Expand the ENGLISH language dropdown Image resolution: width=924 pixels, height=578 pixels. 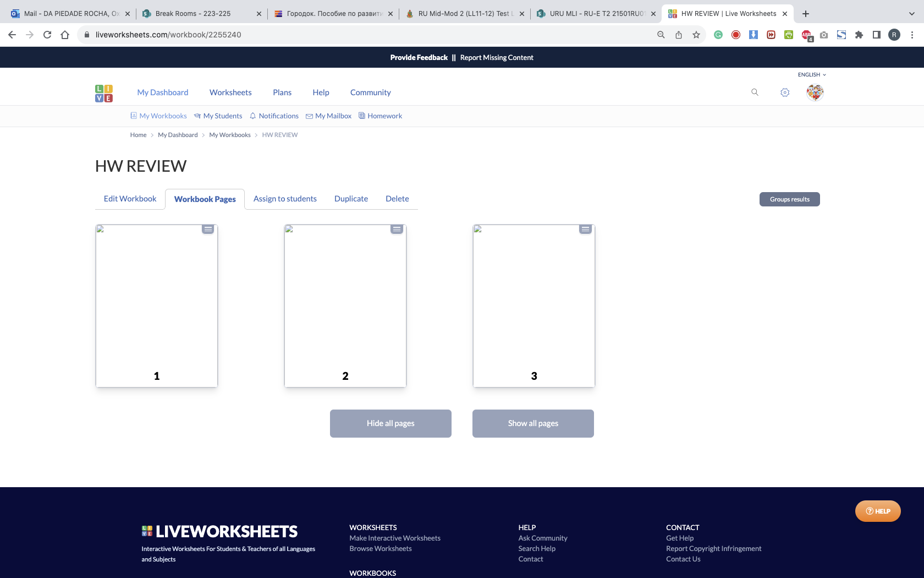[x=812, y=75]
